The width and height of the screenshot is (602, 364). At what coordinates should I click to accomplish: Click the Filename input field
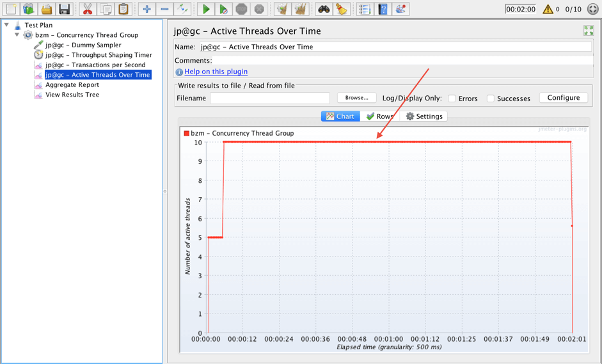click(x=270, y=99)
